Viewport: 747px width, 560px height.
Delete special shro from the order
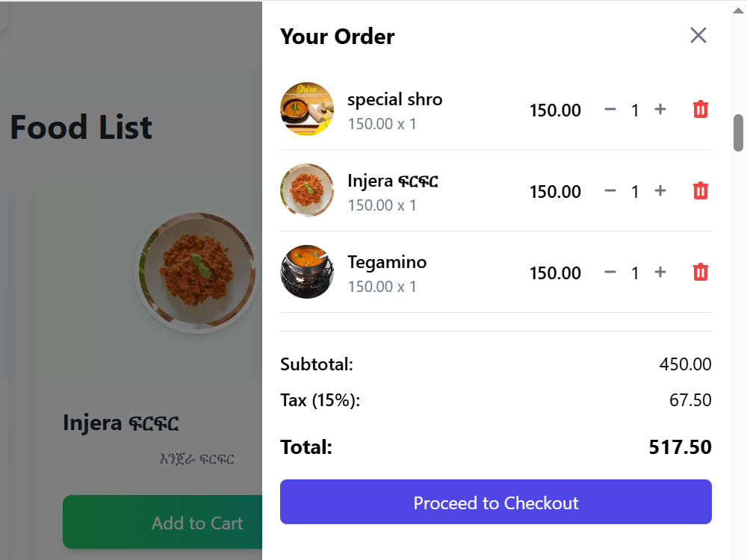click(x=701, y=110)
